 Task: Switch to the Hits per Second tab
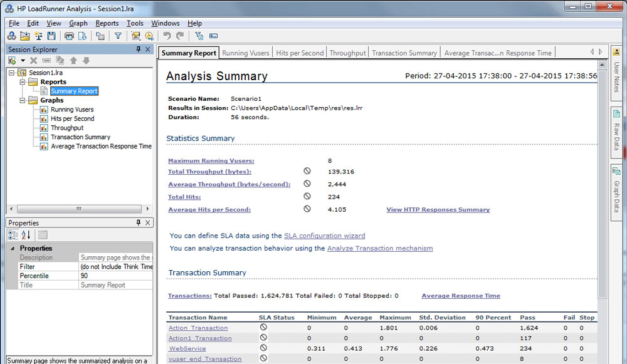300,53
